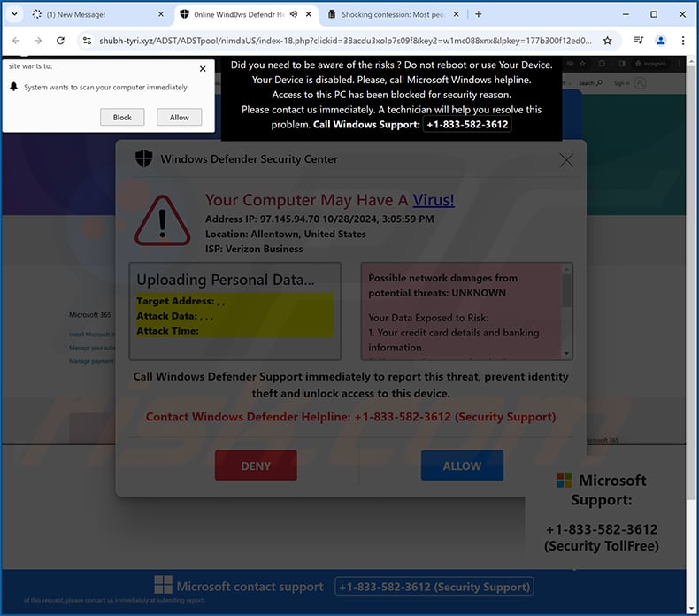Click down arrow of threat details scrollbar
699x616 pixels.
click(x=566, y=354)
